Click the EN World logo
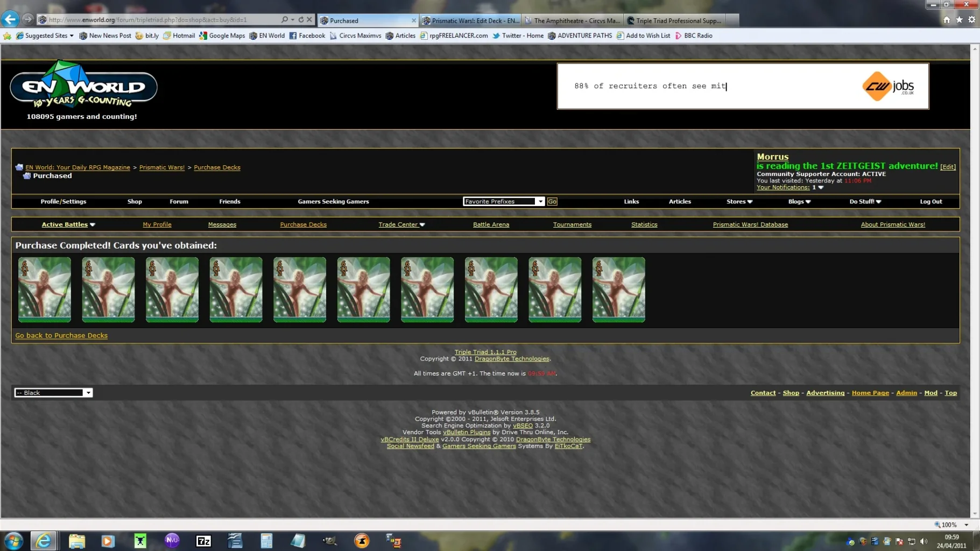The image size is (980, 551). point(83,84)
